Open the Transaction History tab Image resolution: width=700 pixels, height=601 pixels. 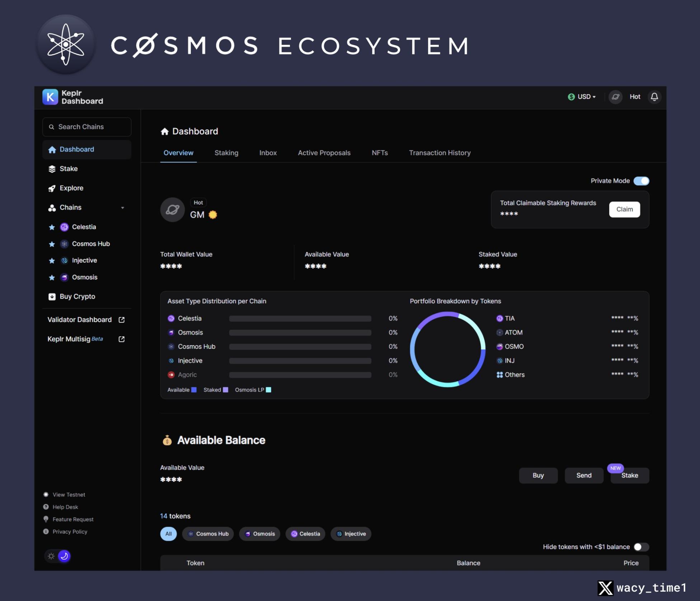click(440, 153)
